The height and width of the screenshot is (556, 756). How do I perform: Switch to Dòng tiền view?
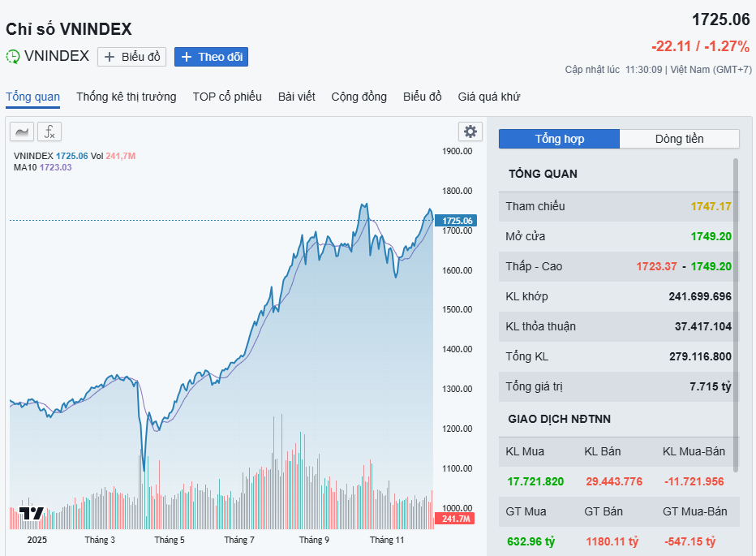[679, 139]
